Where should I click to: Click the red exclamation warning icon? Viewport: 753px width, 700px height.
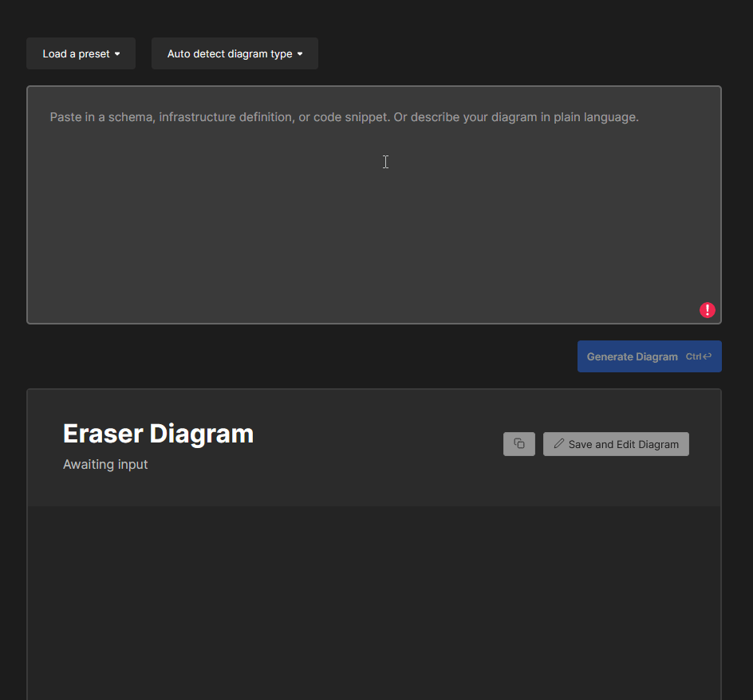click(x=708, y=310)
